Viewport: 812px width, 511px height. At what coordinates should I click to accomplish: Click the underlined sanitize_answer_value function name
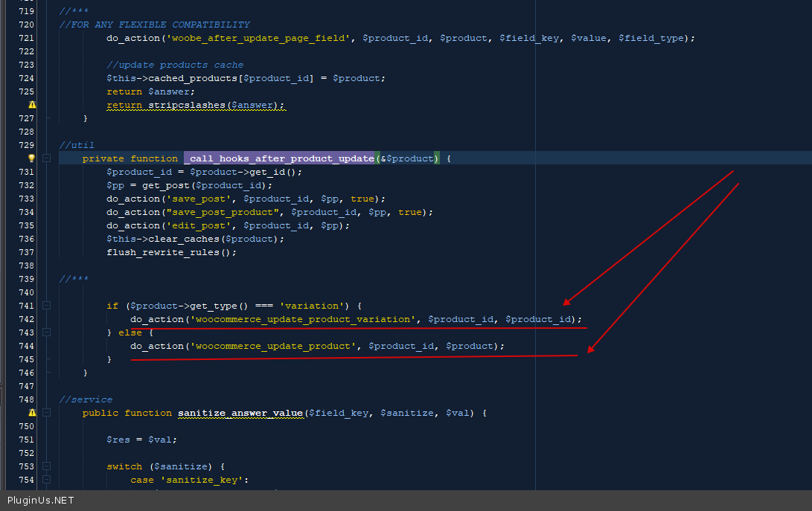[240, 413]
